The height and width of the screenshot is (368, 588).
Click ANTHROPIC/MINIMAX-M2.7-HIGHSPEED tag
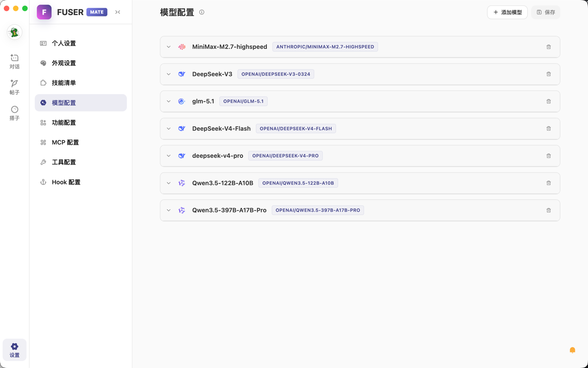click(x=325, y=47)
